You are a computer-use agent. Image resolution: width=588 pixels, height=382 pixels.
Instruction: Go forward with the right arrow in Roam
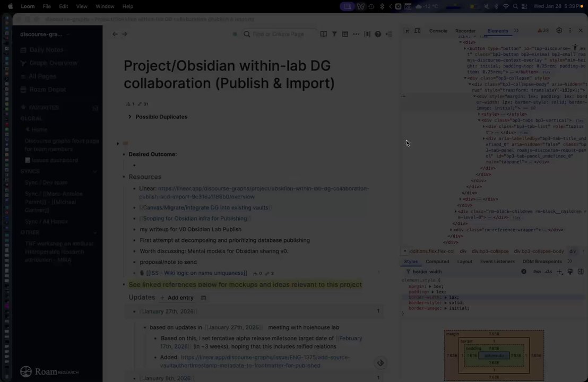pyautogui.click(x=125, y=34)
